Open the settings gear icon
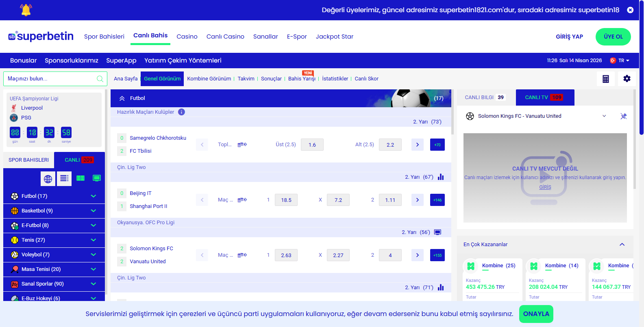 click(627, 79)
